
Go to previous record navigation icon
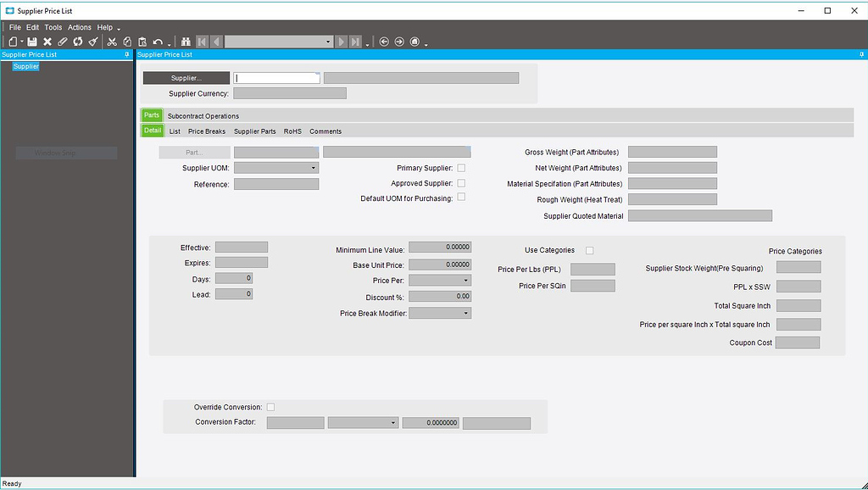pyautogui.click(x=216, y=42)
